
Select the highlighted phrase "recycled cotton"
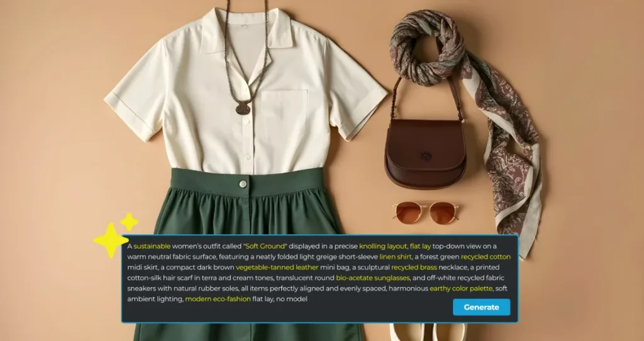[486, 257]
